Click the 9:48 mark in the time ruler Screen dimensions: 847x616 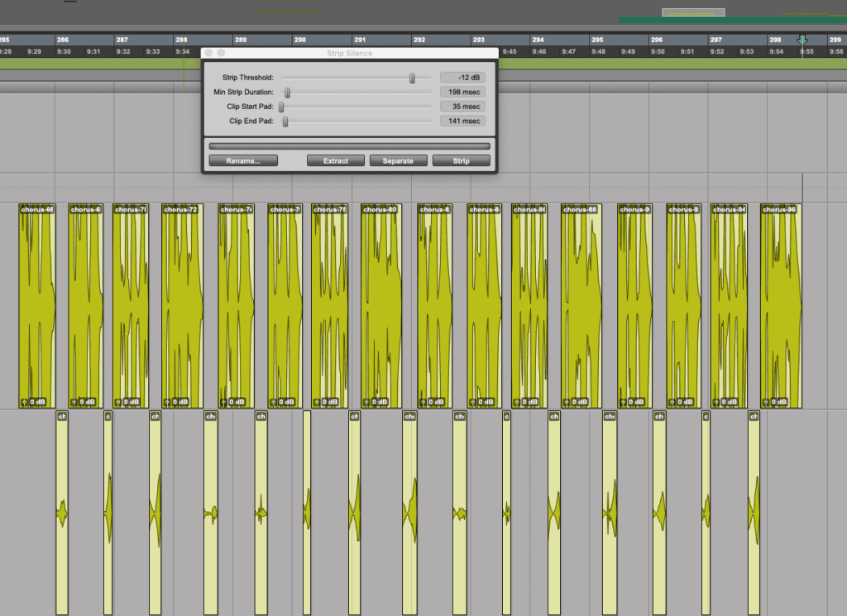point(599,52)
